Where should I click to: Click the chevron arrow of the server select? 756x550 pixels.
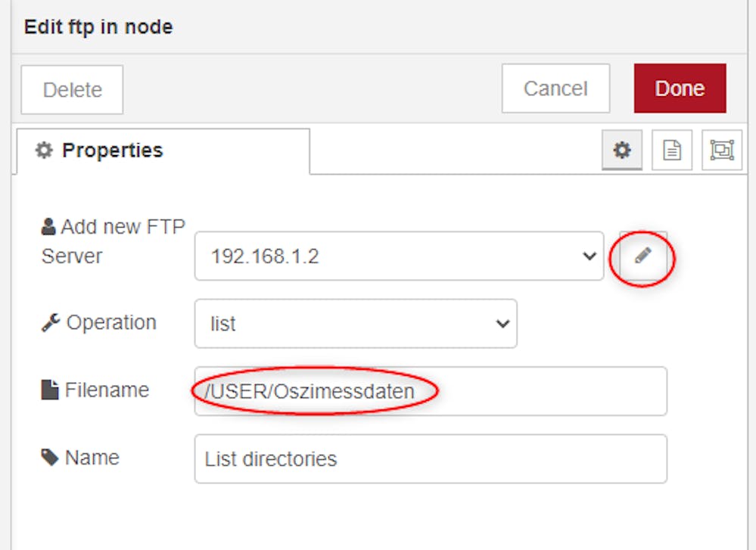[x=590, y=256]
